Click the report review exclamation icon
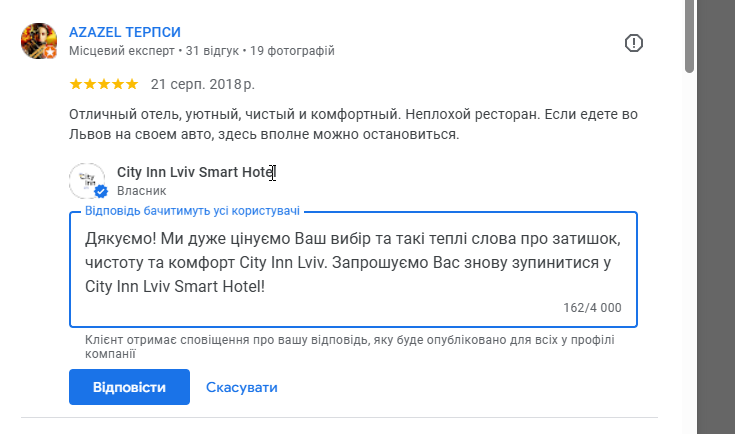Screen dimensions: 735x434 pos(634,43)
